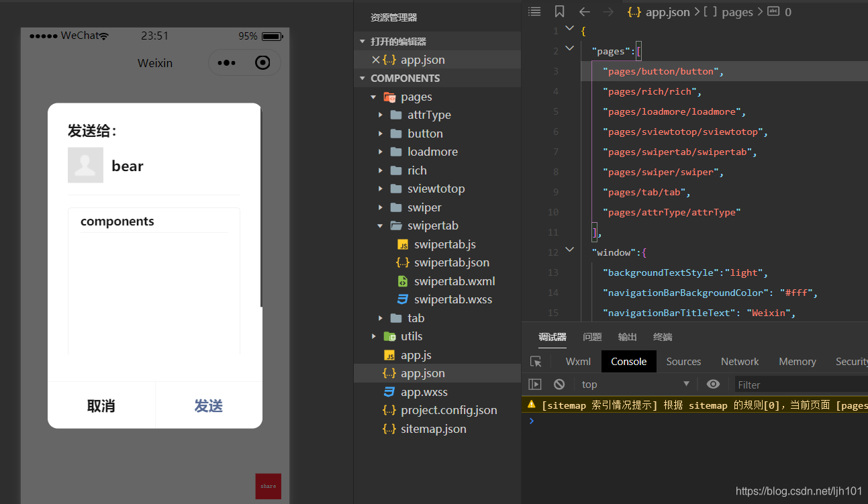868x504 pixels.
Task: Open sitemap.json file
Action: pos(434,429)
